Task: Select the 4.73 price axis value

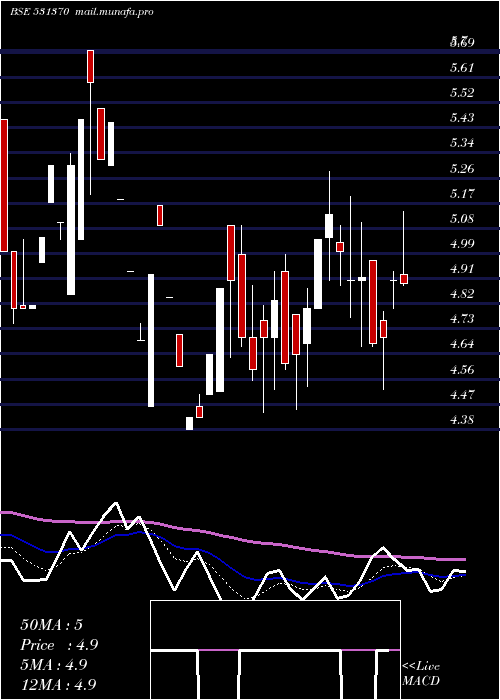Action: pyautogui.click(x=462, y=319)
